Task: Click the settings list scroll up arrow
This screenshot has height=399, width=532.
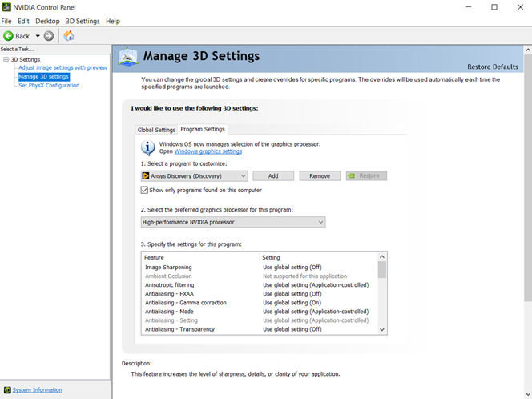Action: [382, 257]
